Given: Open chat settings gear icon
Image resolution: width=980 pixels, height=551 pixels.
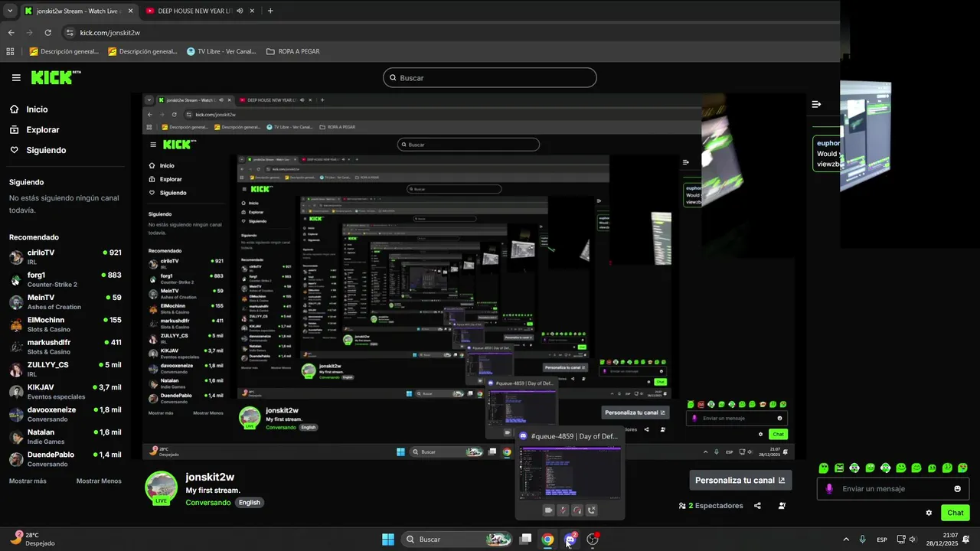Looking at the screenshot, I should (929, 513).
